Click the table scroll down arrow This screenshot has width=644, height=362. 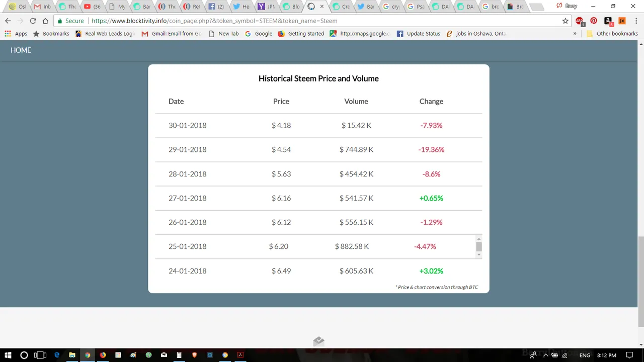479,255
